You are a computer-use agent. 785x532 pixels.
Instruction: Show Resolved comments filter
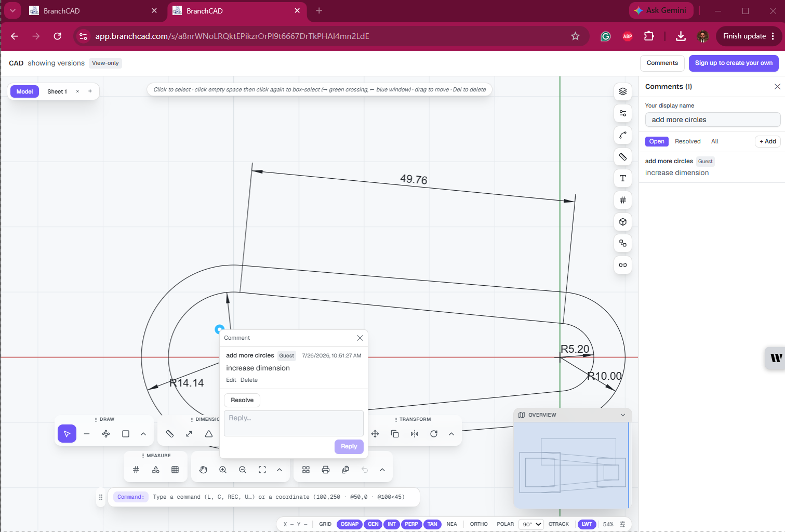coord(688,141)
